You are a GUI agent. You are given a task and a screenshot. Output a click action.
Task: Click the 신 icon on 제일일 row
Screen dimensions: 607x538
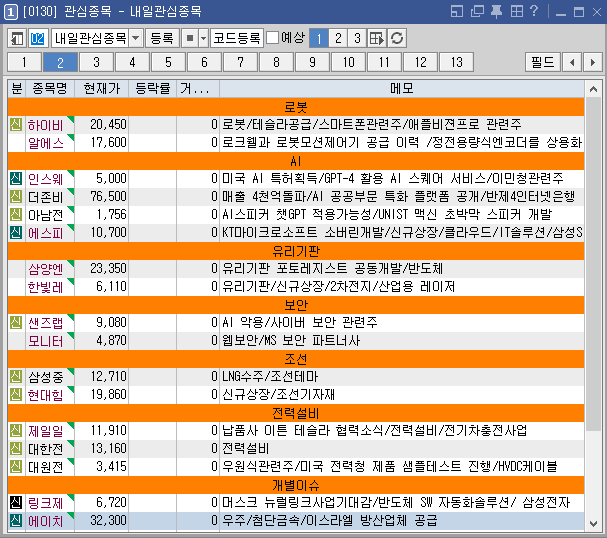coord(16,430)
